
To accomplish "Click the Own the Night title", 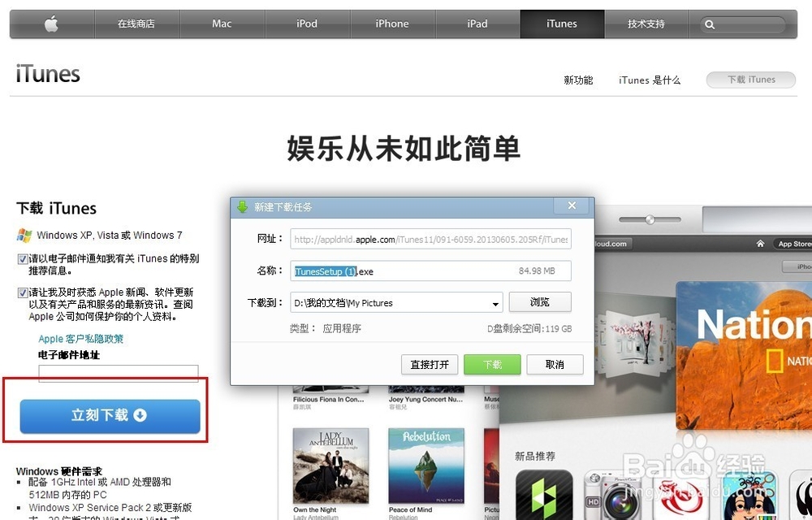I will tap(315, 510).
